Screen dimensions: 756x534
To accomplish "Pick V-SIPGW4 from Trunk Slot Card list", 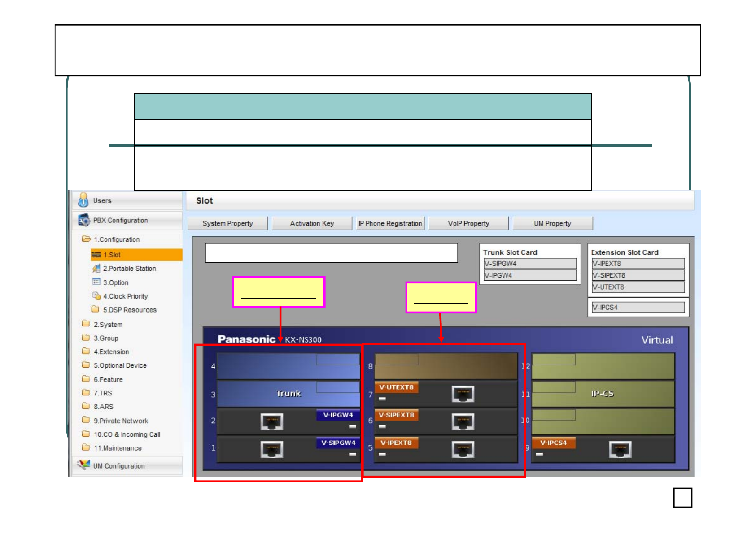I will coord(530,264).
